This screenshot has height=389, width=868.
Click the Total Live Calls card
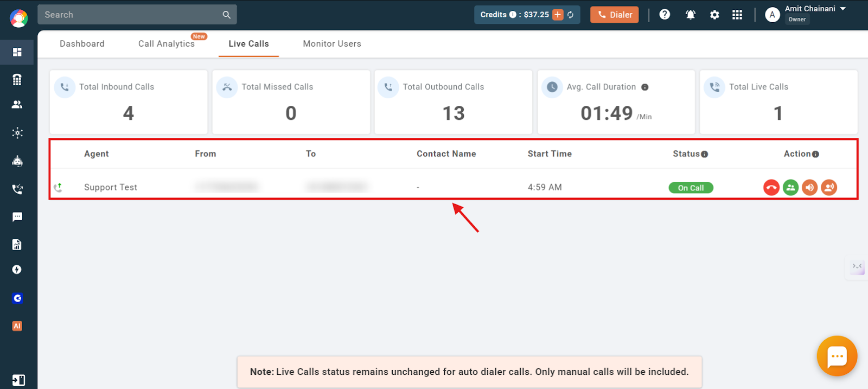[778, 102]
